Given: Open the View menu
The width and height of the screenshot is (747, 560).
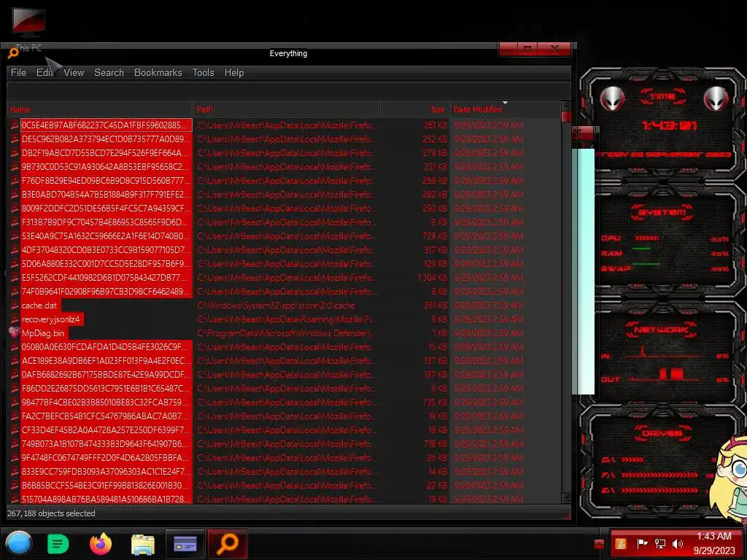Looking at the screenshot, I should [x=74, y=72].
